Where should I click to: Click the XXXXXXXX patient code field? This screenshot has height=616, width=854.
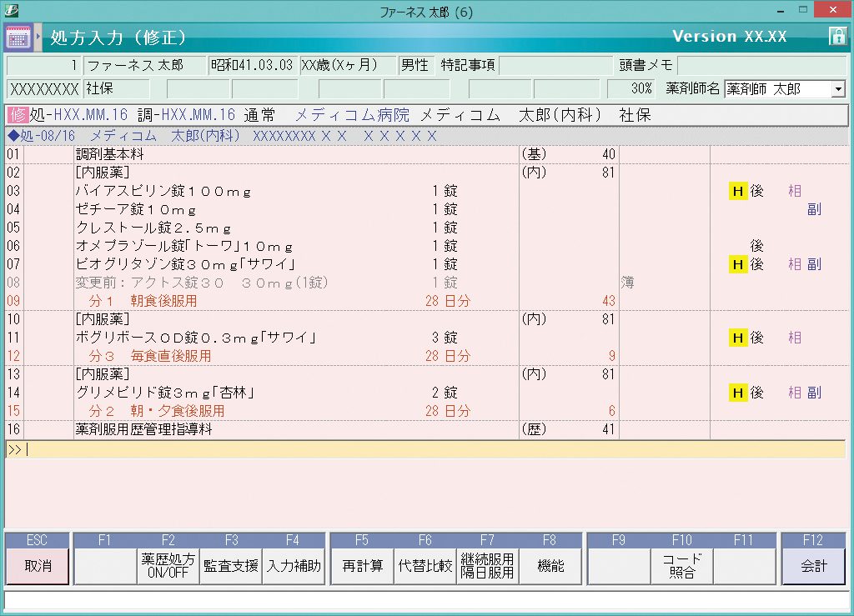44,88
